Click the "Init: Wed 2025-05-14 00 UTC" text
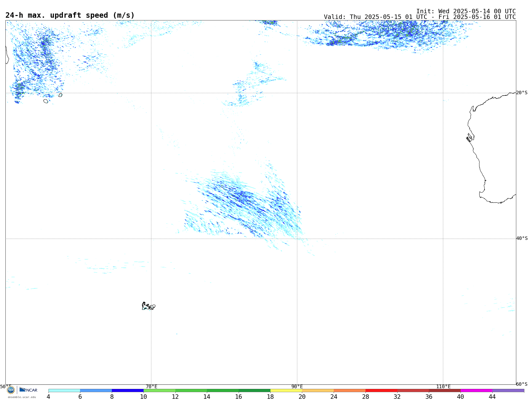Screen dimensions: 532x400 click(466, 11)
